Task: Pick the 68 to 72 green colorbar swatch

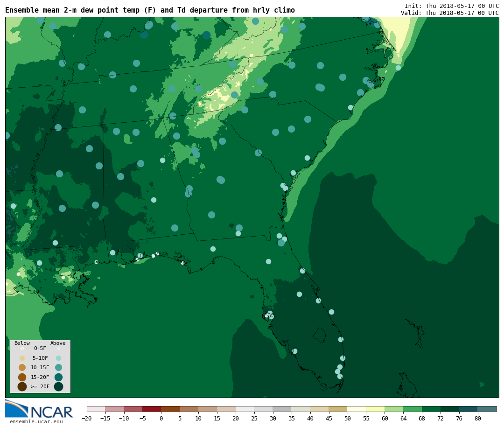Action: (x=431, y=409)
